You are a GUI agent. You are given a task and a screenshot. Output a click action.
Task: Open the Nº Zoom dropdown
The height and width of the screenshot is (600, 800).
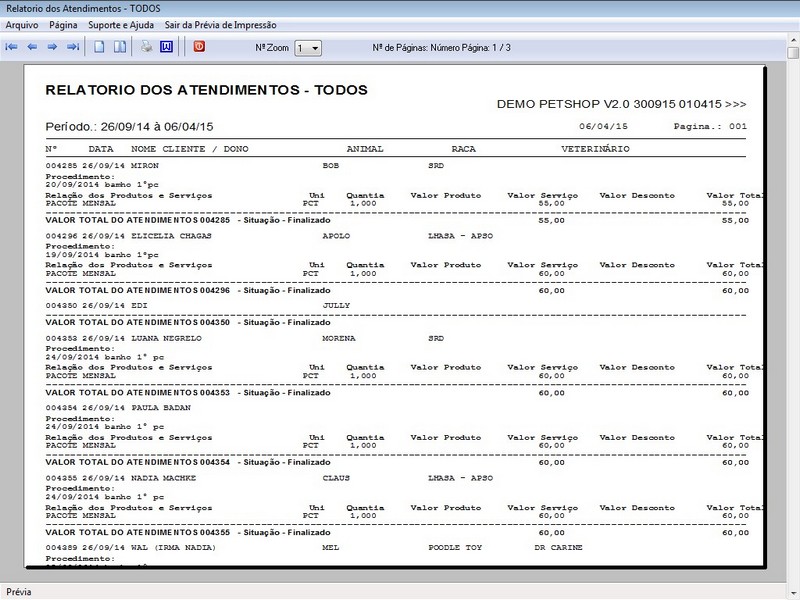(x=308, y=48)
